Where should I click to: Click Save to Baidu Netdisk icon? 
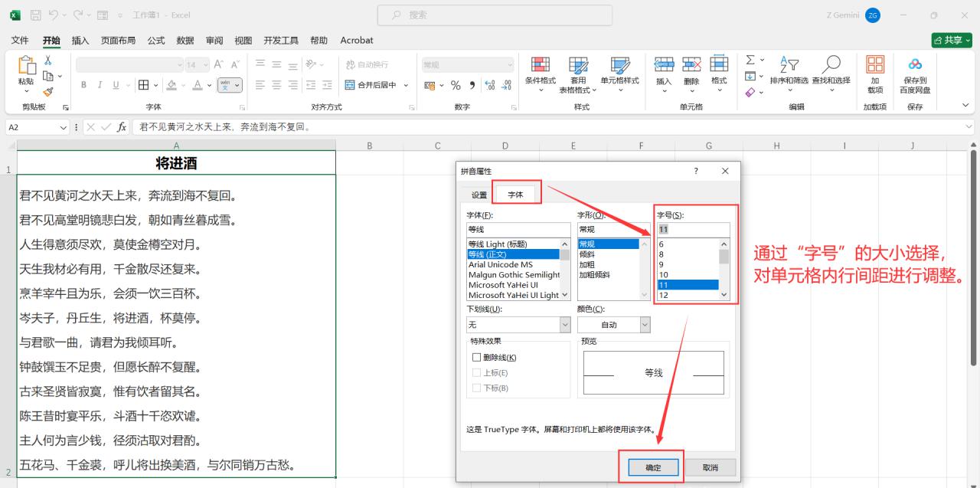coord(915,65)
